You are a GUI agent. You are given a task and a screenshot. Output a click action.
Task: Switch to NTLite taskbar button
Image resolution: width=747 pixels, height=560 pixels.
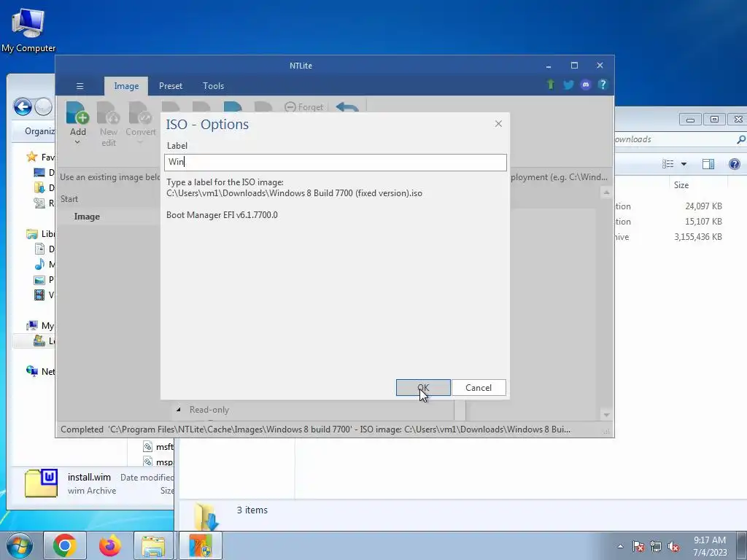tap(201, 545)
